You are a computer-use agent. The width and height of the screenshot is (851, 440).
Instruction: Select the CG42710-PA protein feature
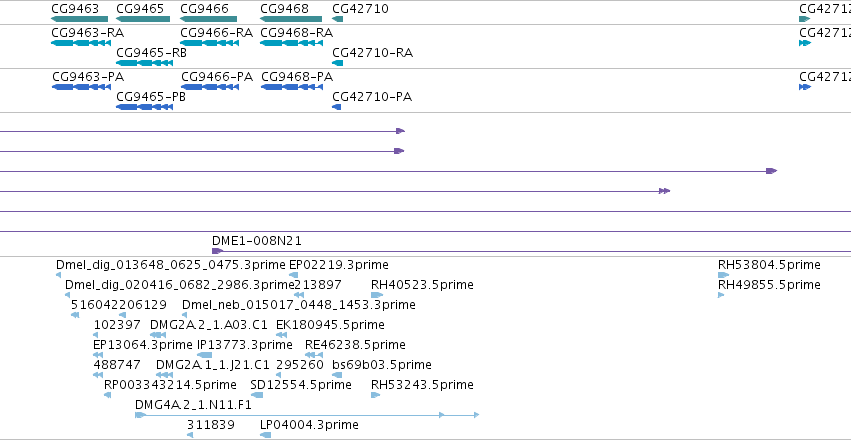point(336,107)
